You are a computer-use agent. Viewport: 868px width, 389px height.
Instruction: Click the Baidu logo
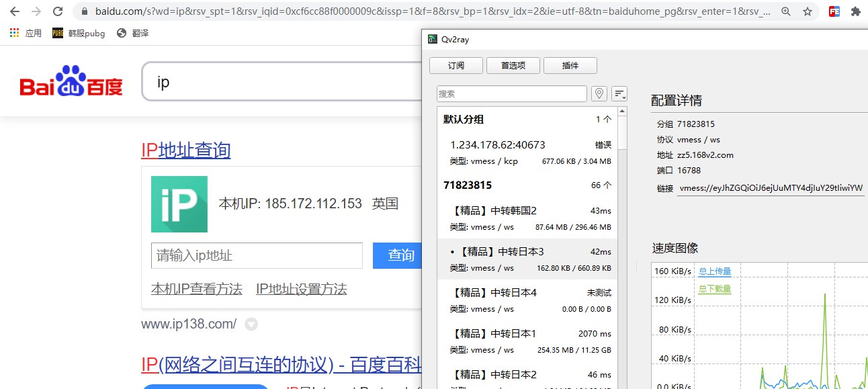coord(71,82)
